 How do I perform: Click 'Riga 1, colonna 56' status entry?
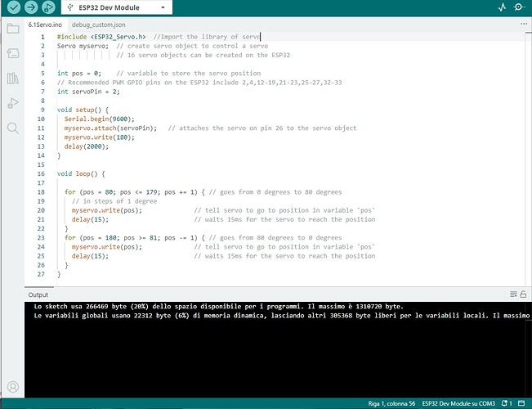(391, 403)
